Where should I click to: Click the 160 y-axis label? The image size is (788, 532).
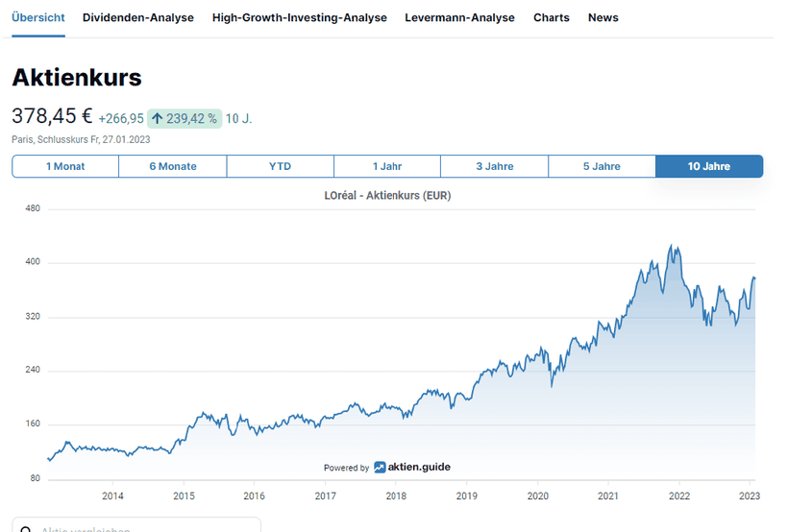[33, 423]
